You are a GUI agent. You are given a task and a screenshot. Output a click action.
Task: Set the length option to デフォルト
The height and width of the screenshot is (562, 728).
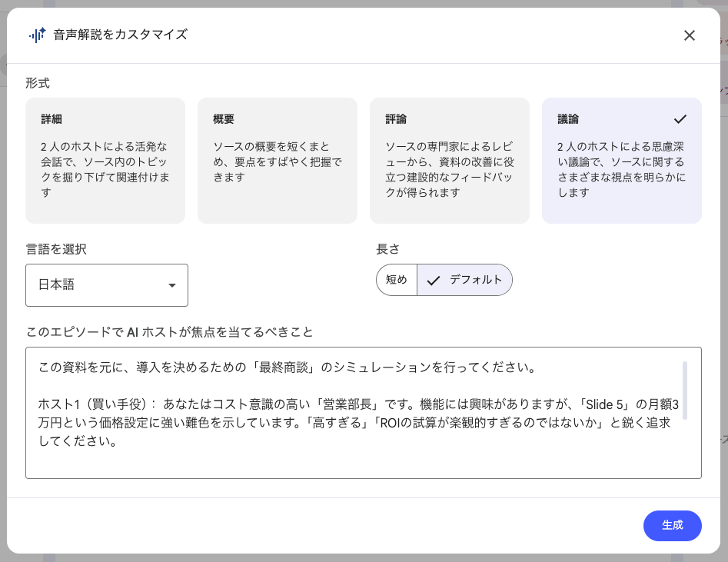click(464, 280)
